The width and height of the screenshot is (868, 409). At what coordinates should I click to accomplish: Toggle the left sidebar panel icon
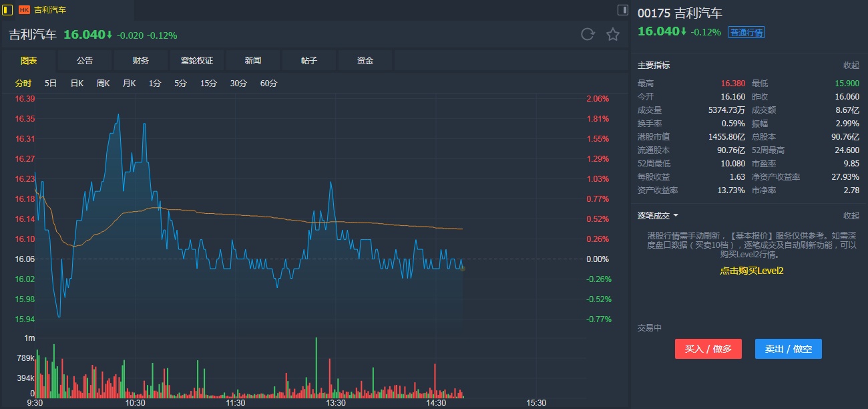click(8, 10)
